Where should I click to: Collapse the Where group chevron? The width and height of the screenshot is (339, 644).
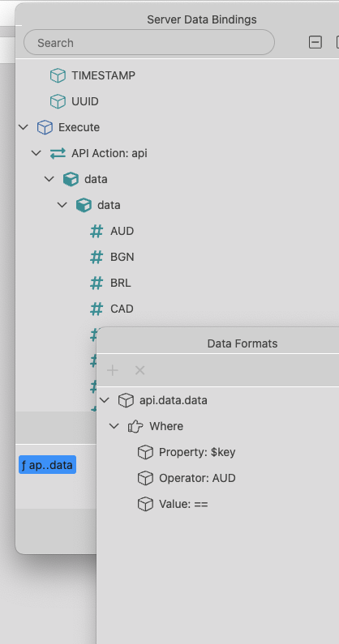(114, 426)
